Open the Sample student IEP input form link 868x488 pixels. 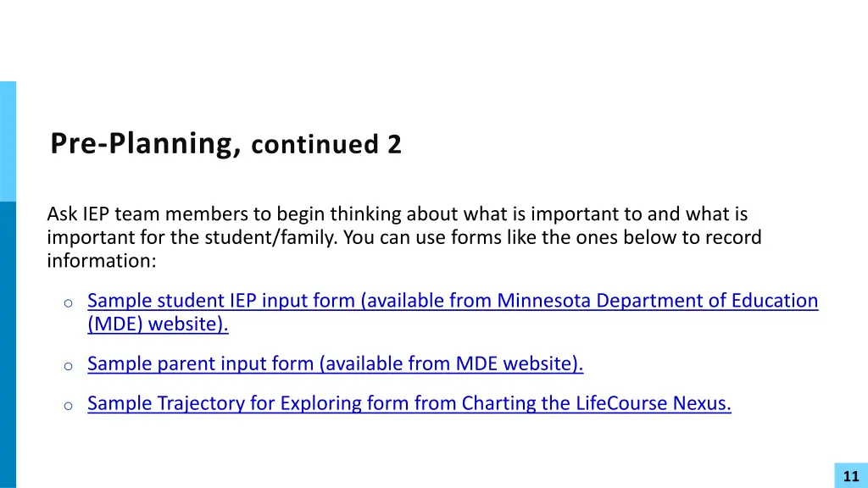[x=453, y=312]
